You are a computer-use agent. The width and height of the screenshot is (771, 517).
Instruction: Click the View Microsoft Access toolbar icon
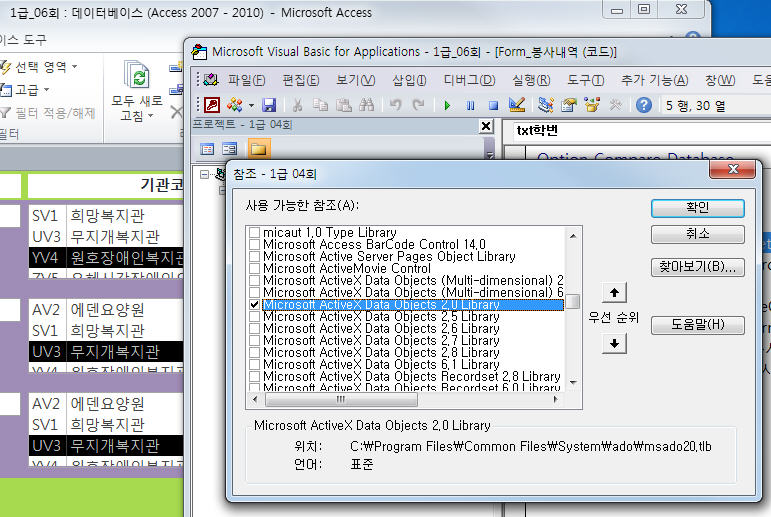212,104
